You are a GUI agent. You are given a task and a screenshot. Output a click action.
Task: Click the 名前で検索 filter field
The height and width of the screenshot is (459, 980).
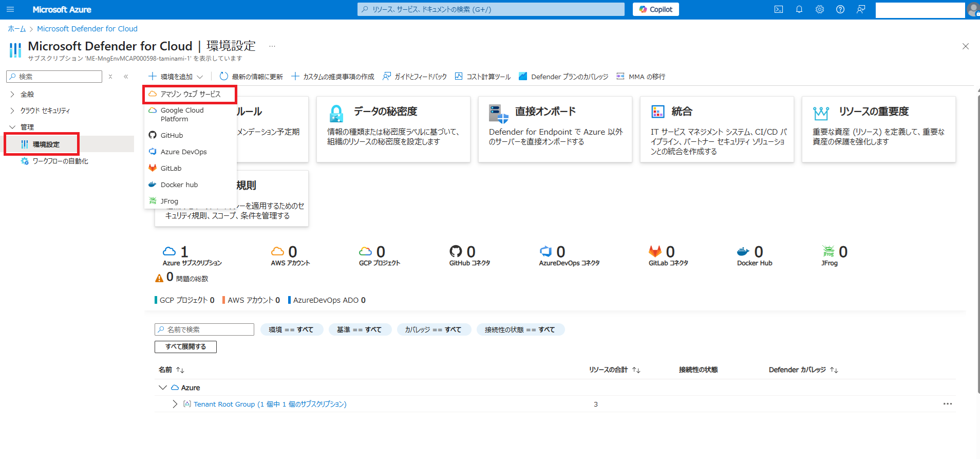tap(204, 329)
